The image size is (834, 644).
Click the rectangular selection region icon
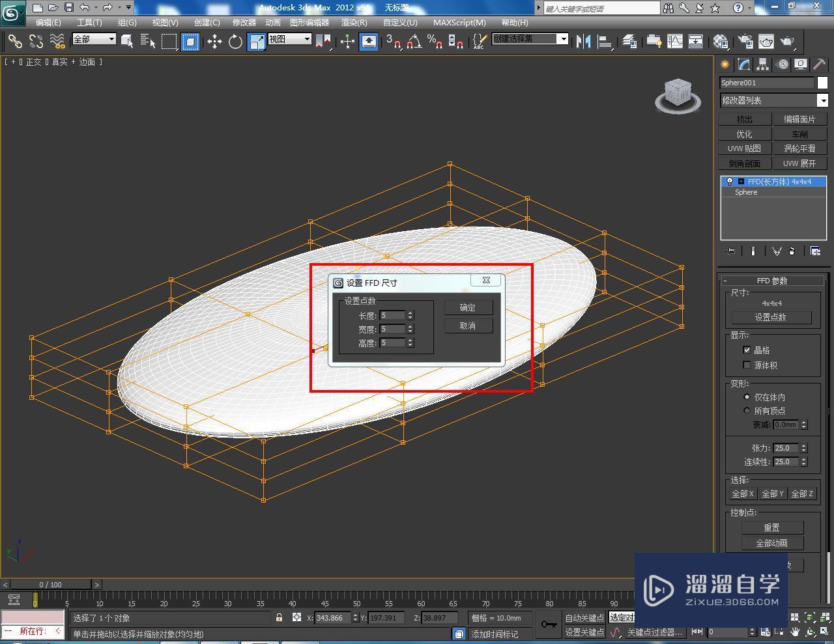169,41
